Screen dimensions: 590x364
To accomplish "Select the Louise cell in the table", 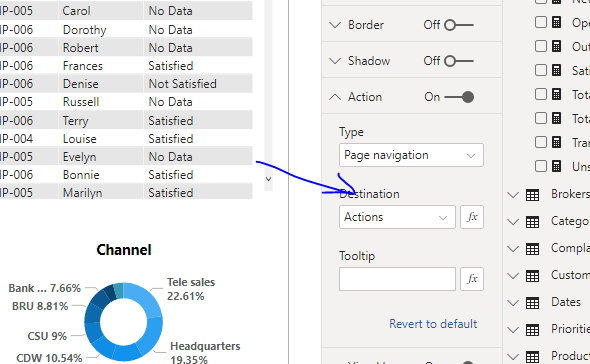I will click(x=79, y=139).
